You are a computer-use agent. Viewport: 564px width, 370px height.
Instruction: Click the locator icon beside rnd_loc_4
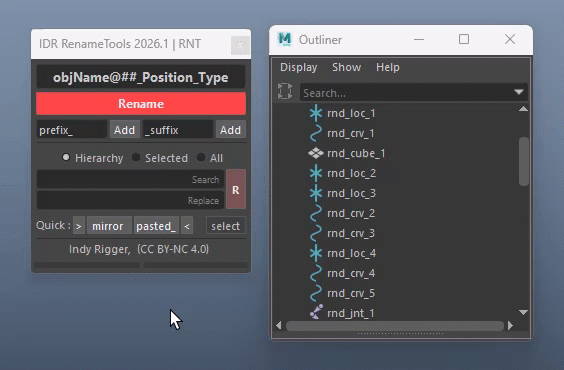click(316, 253)
